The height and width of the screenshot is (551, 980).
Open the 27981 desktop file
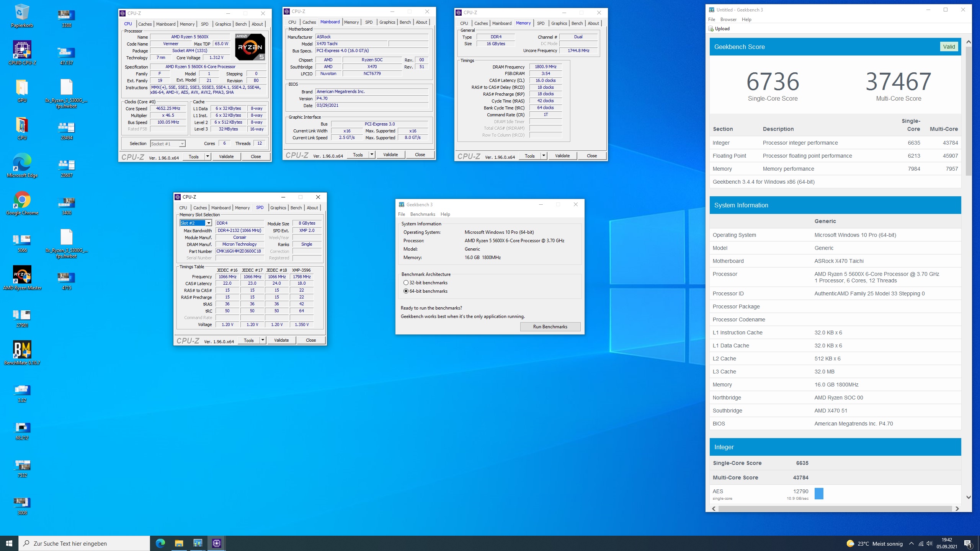22,318
